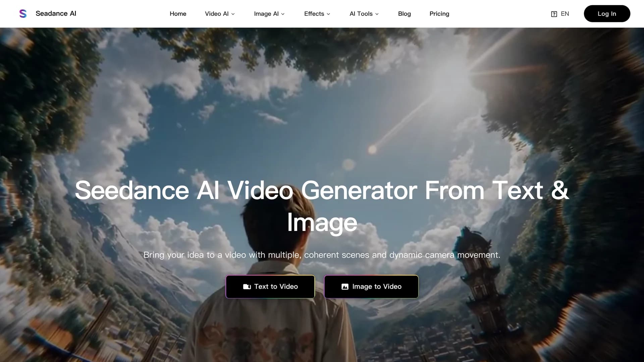Open the AI Tools menu
Viewport: 644px width, 362px height.
[364, 14]
